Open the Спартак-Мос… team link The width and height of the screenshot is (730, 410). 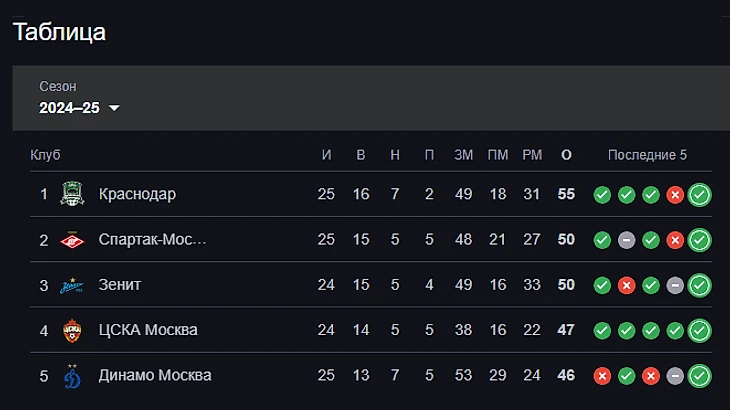point(152,240)
